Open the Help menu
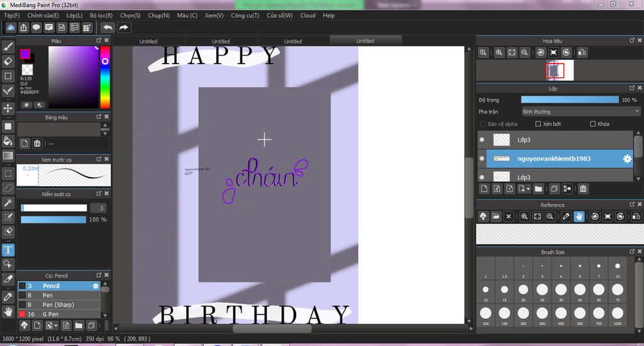This screenshot has height=346, width=644. (x=328, y=15)
